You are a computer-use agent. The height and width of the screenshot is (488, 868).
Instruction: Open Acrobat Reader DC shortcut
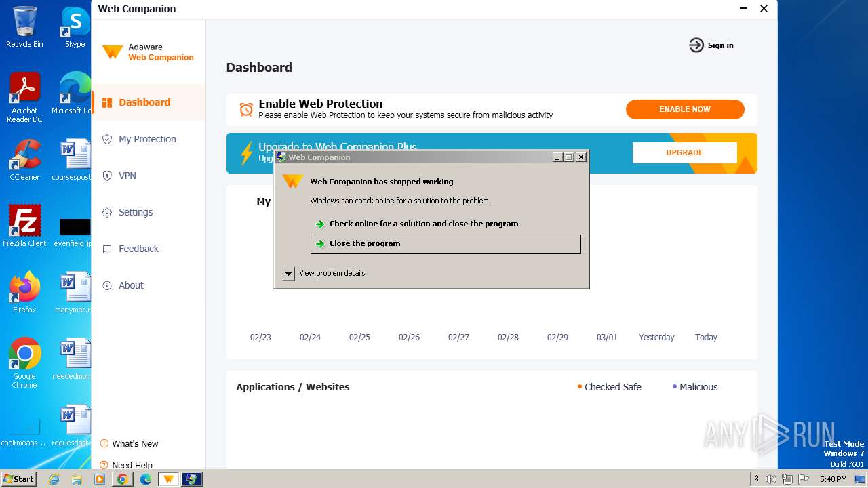24,98
